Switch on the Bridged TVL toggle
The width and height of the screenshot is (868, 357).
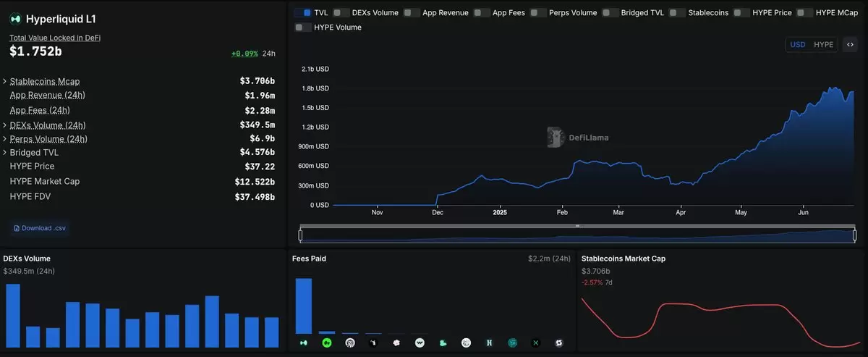[x=610, y=12]
